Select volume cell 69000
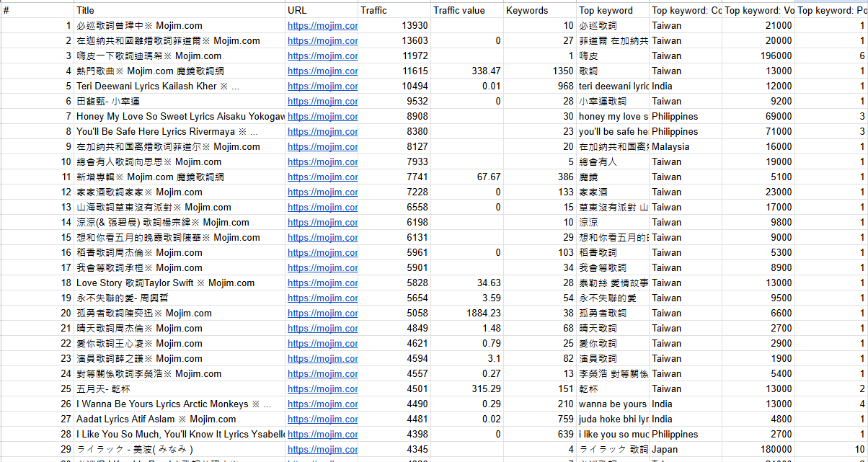 tap(758, 116)
